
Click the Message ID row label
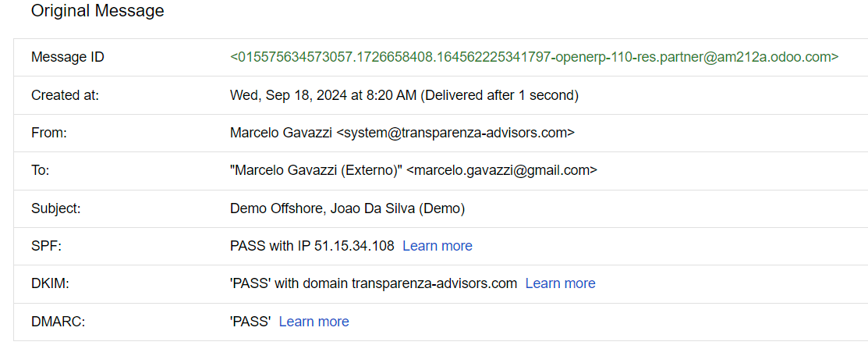pos(68,56)
